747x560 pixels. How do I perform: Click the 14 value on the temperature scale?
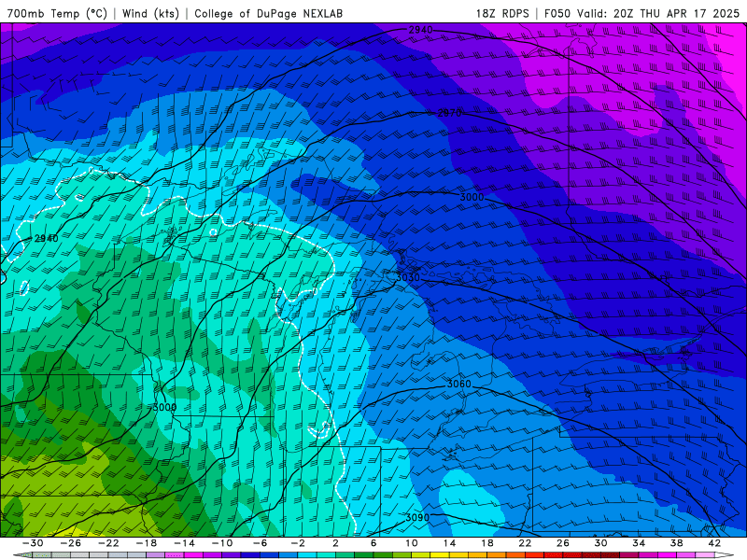click(x=449, y=543)
